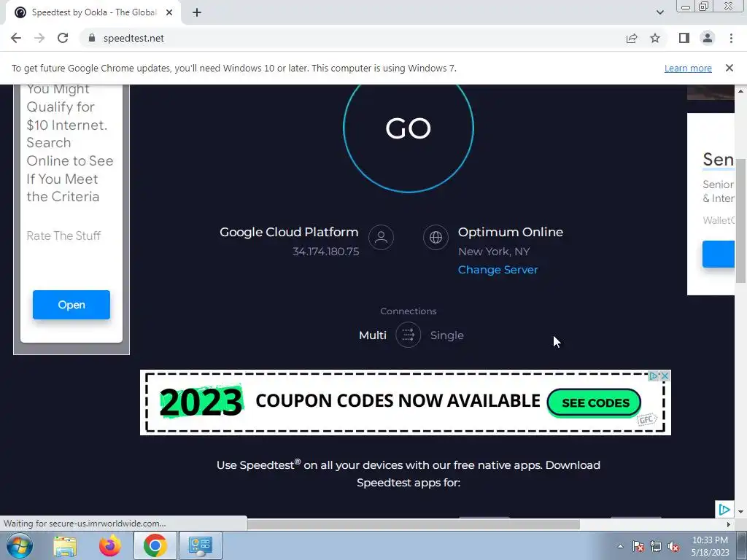Select the Single connection option
747x560 pixels.
coord(447,335)
